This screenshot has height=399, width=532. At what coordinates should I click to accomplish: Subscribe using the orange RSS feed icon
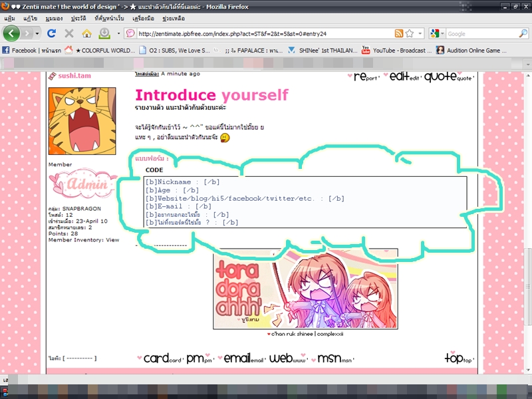point(399,33)
